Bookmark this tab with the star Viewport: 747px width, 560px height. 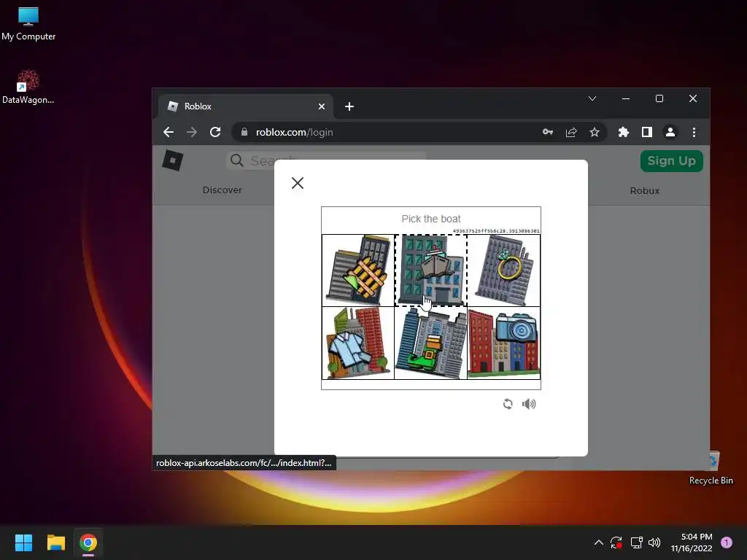pyautogui.click(x=594, y=132)
